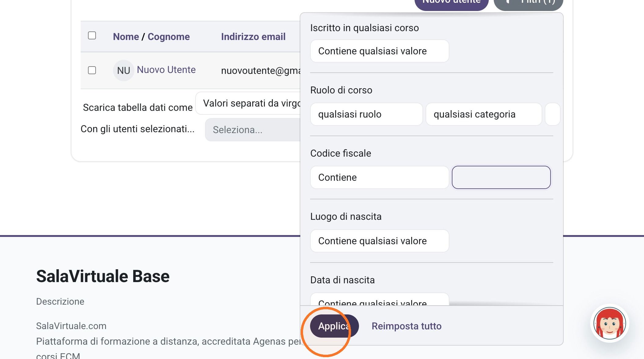Open the Valori separati da virgola dropdown

pyautogui.click(x=248, y=103)
